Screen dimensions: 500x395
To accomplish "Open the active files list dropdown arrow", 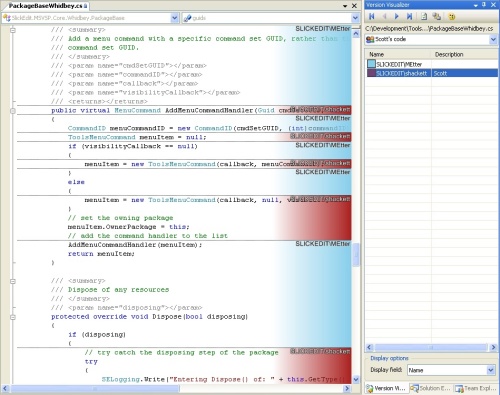I will click(x=345, y=6).
